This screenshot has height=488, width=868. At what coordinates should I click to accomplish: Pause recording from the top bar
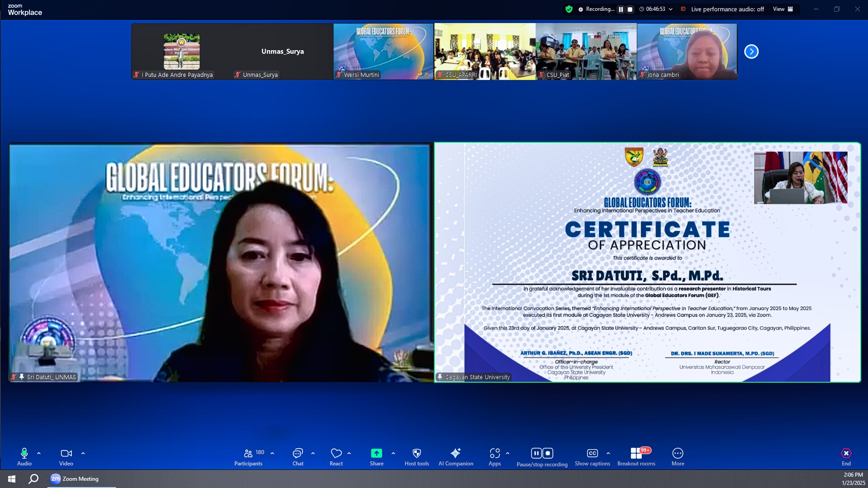coord(621,9)
